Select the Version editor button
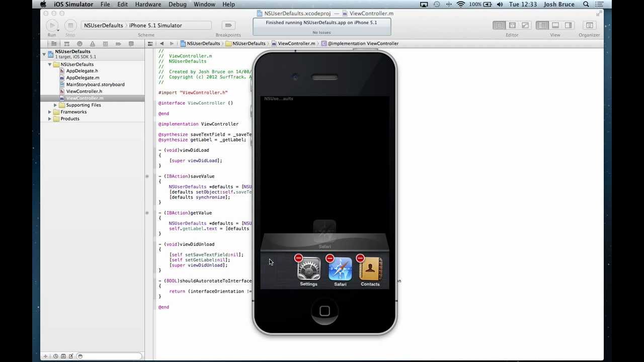644x362 pixels. click(525, 25)
